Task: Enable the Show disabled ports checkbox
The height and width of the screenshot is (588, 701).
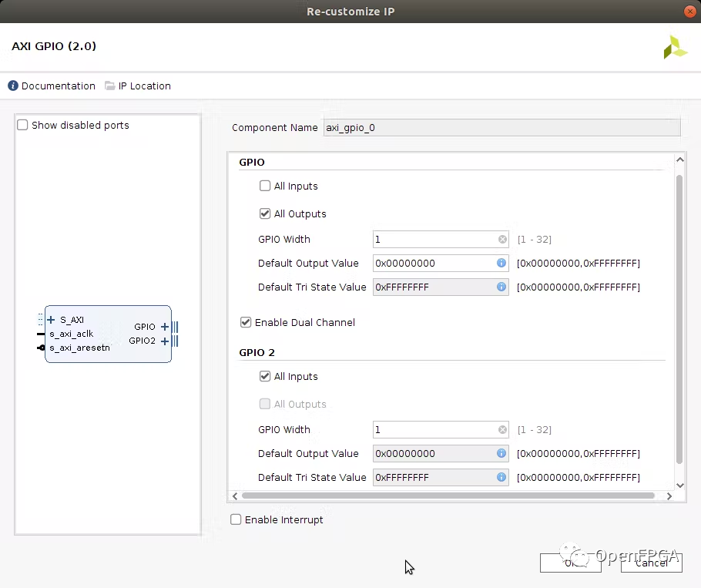Action: 23,126
